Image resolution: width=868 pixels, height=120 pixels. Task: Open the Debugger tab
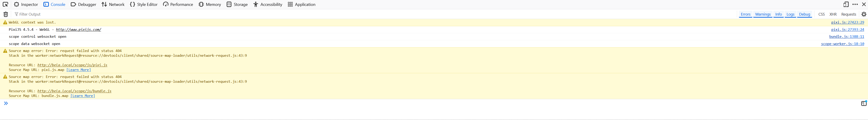pyautogui.click(x=83, y=4)
